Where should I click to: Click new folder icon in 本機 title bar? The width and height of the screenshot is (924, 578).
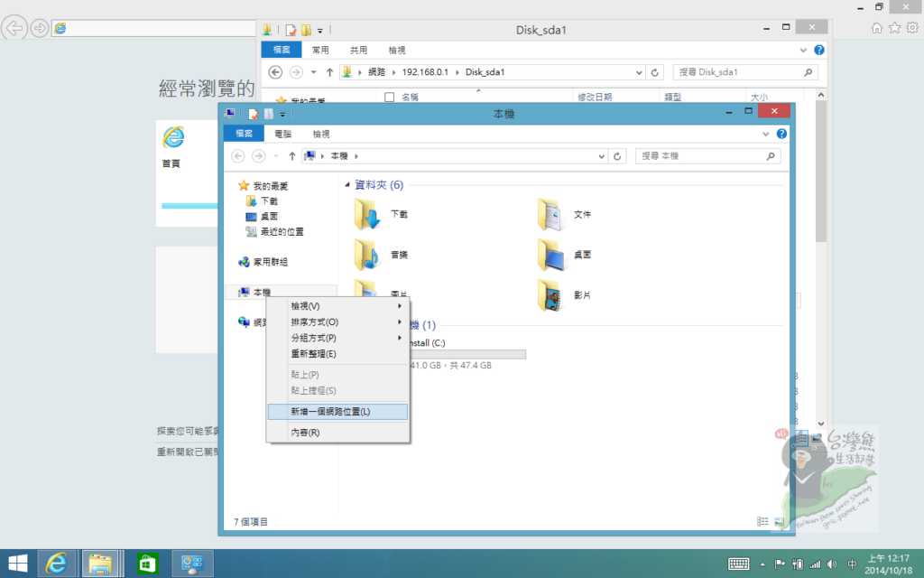point(269,114)
